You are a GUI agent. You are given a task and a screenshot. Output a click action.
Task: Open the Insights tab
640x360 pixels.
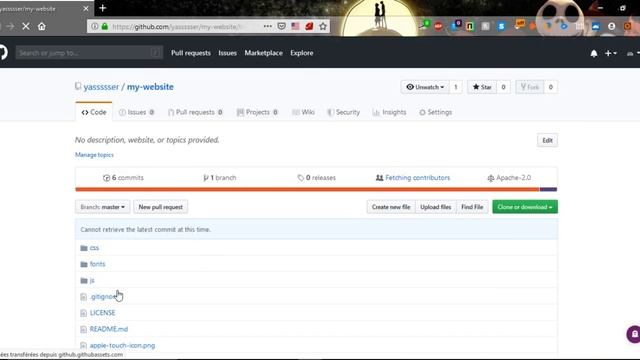coord(389,112)
